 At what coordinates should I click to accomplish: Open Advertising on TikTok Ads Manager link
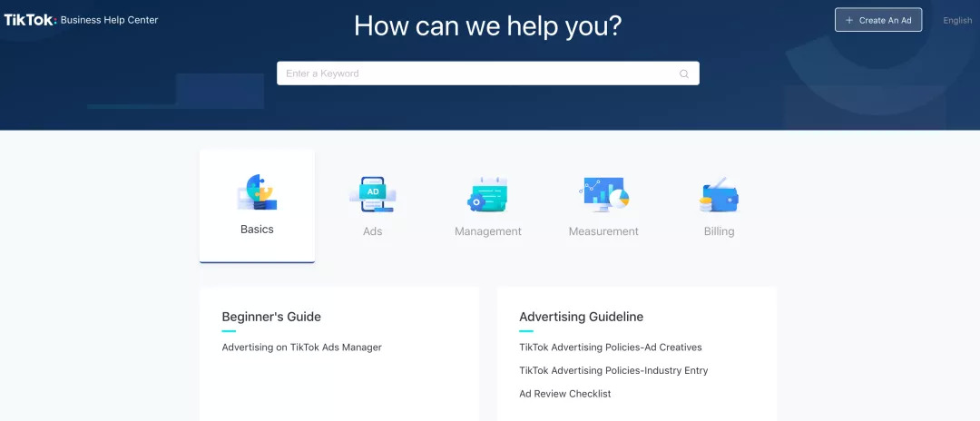pyautogui.click(x=301, y=347)
